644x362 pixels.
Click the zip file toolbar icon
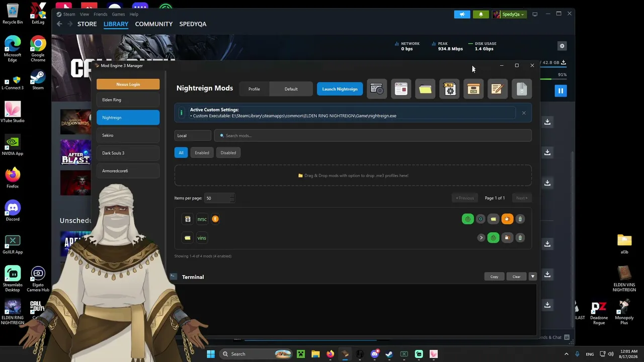[x=522, y=89]
